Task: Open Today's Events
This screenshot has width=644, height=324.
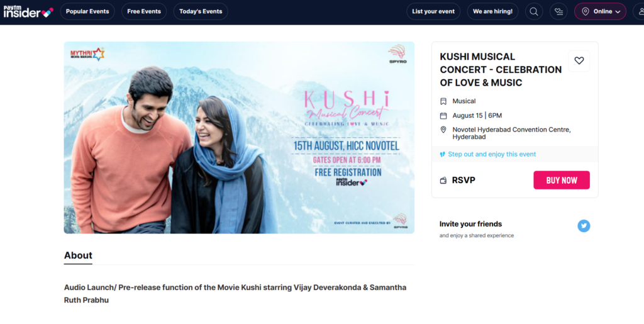Action: tap(201, 11)
